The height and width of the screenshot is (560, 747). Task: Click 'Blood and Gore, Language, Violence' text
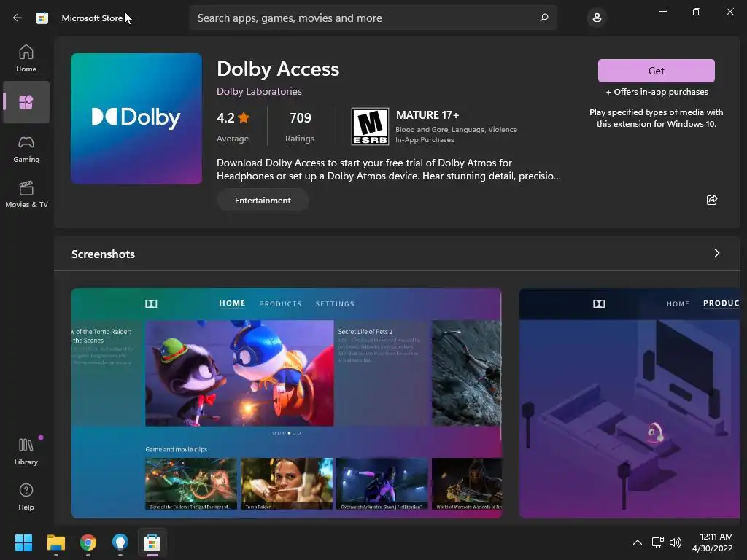click(x=456, y=130)
